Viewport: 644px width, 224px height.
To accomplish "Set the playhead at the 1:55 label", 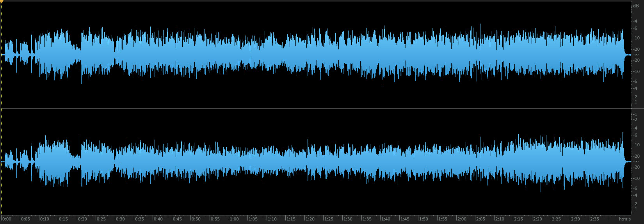I will coord(443,219).
